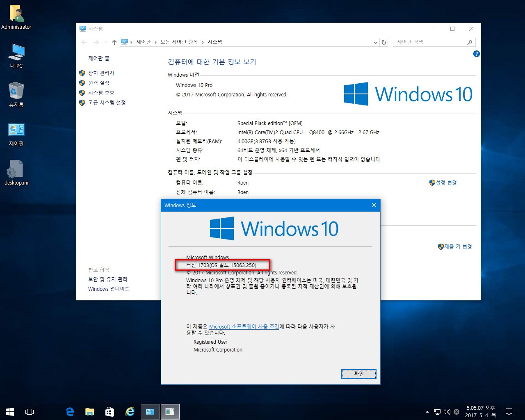
Task: Open the volume tray icon
Action: (447, 412)
